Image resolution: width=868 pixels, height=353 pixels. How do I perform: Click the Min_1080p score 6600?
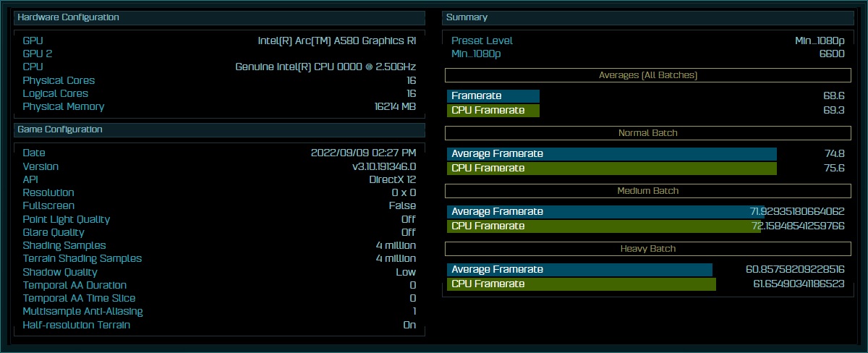pos(832,54)
